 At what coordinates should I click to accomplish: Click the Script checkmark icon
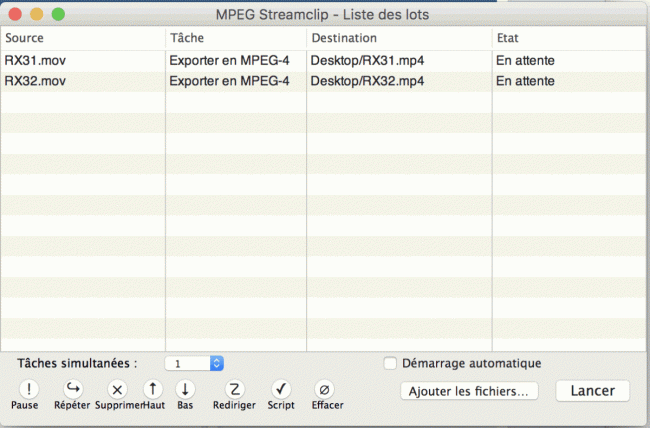click(281, 389)
